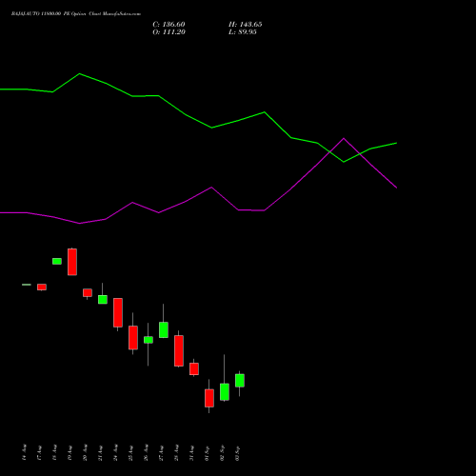Select the 28 Aug date label
Screen dimensions: 476x476
[x=177, y=452]
